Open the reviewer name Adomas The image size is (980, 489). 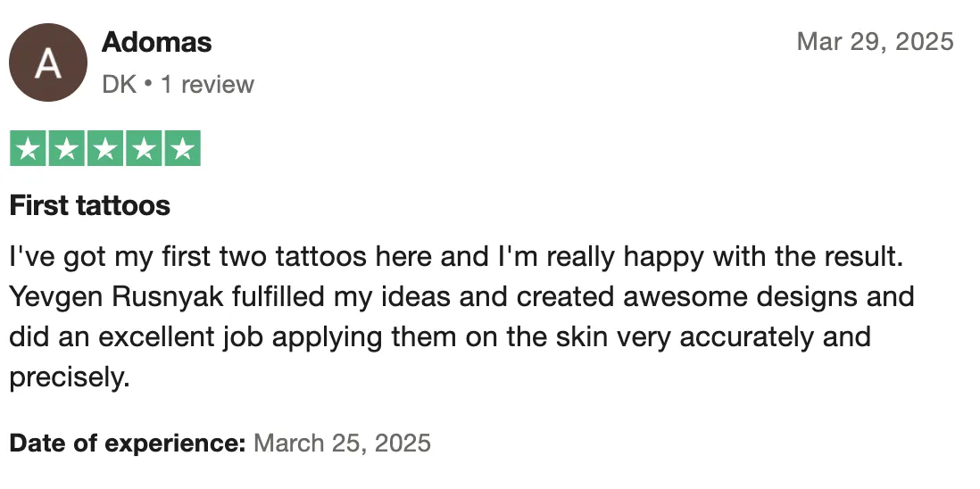pyautogui.click(x=156, y=43)
